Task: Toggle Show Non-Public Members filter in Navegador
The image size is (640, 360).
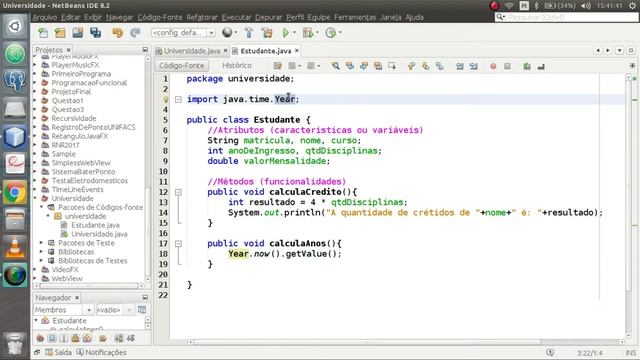Action: coord(76,338)
